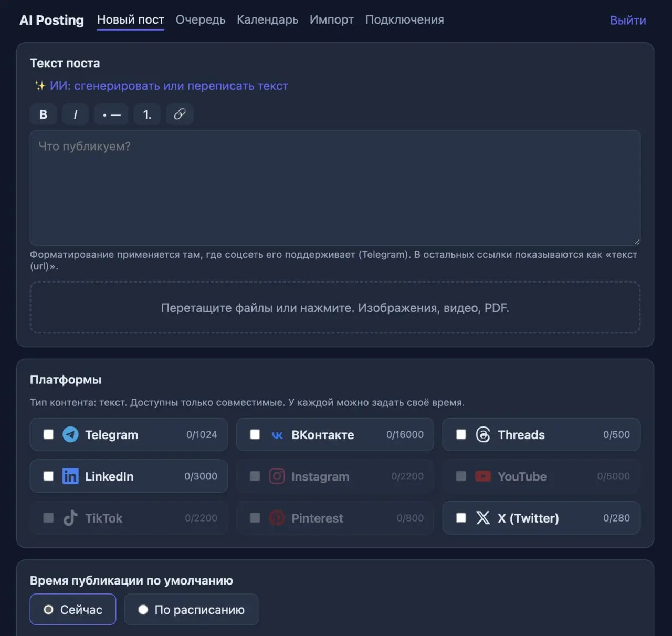Image resolution: width=672 pixels, height=636 pixels.
Task: Click the AI Posting logo title
Action: point(51,20)
